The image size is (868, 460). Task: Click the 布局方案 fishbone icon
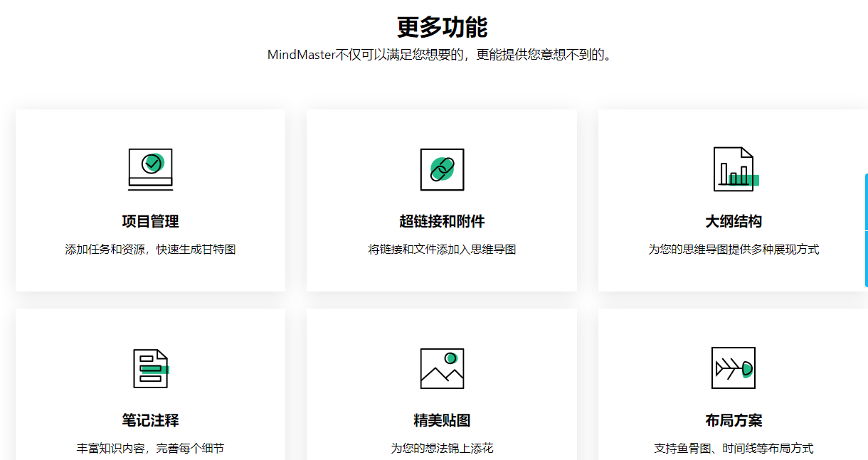coord(734,368)
